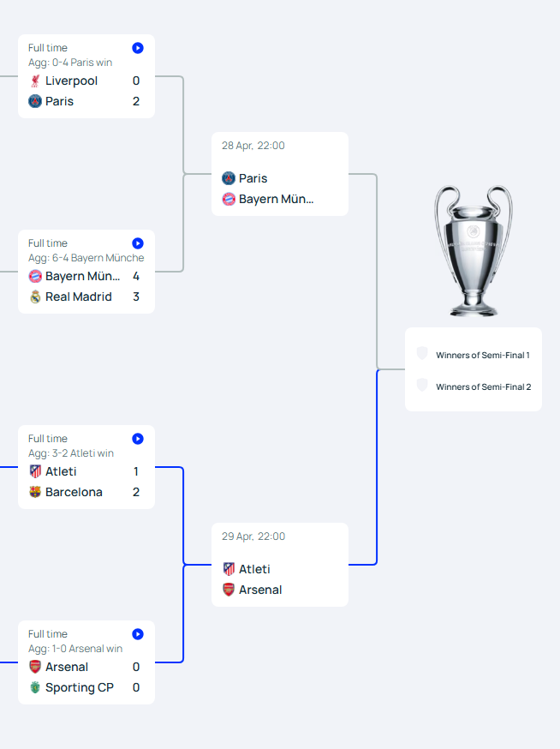
Task: Click the Sporting CP club crest
Action: coord(35,687)
